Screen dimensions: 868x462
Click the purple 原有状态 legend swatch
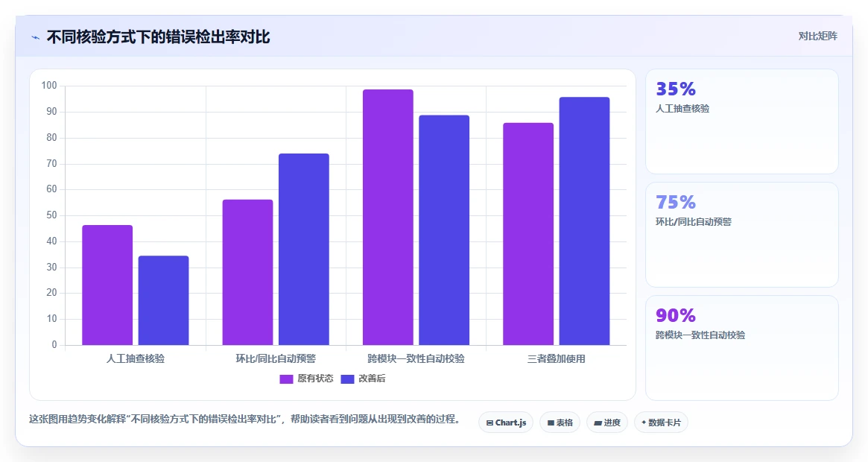point(286,379)
